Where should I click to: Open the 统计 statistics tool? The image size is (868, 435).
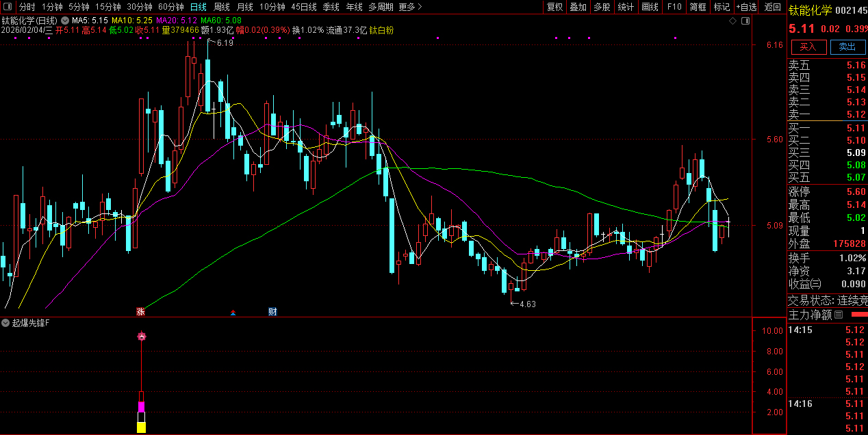click(626, 7)
